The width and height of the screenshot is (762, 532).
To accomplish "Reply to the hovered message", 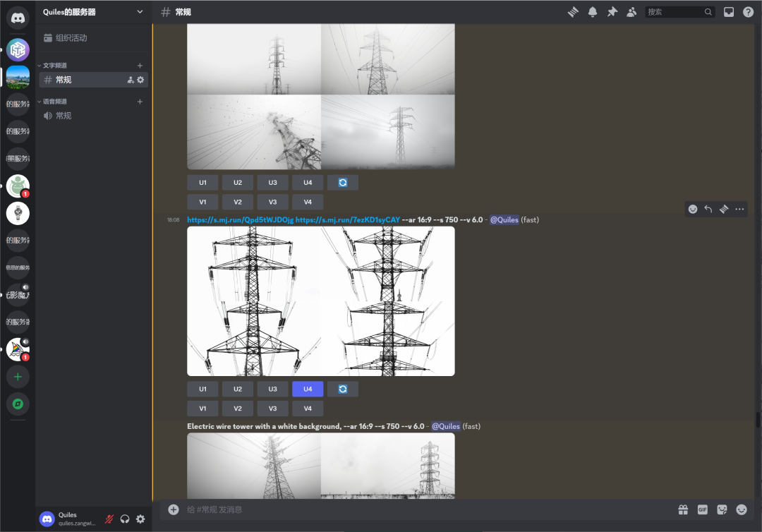I will click(708, 209).
